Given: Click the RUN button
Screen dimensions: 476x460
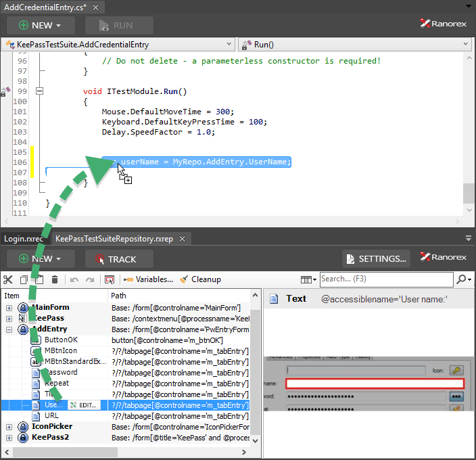Looking at the screenshot, I should [119, 25].
